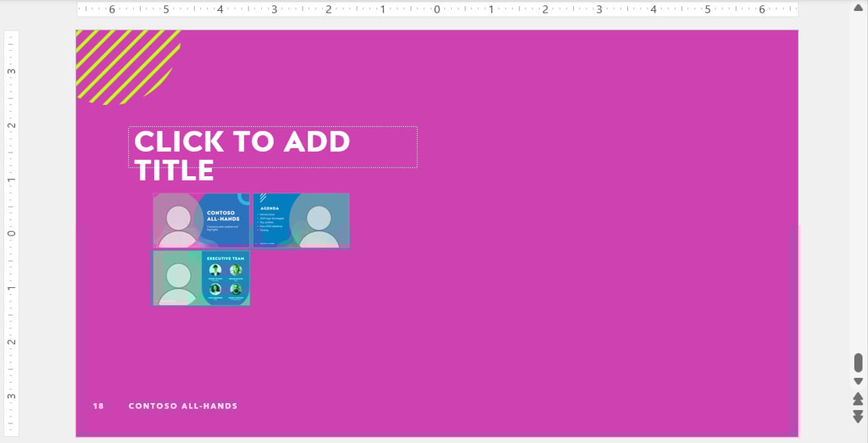Select the Contoso All-Hands slide thumbnail image
The image size is (868, 443).
click(202, 221)
